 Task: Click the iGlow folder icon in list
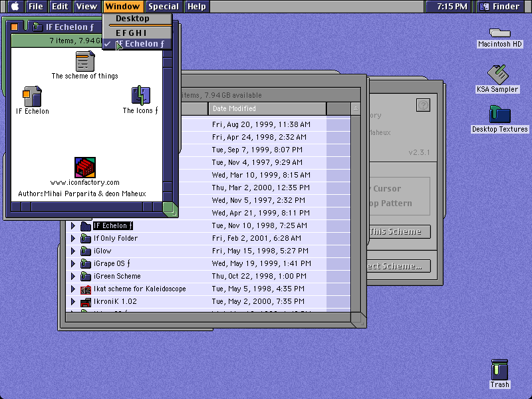coord(86,251)
